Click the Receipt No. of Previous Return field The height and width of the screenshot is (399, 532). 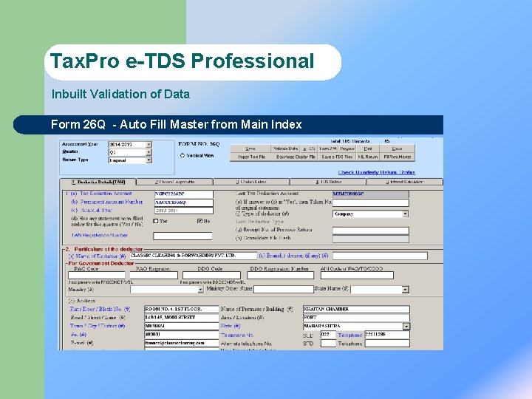[370, 231]
